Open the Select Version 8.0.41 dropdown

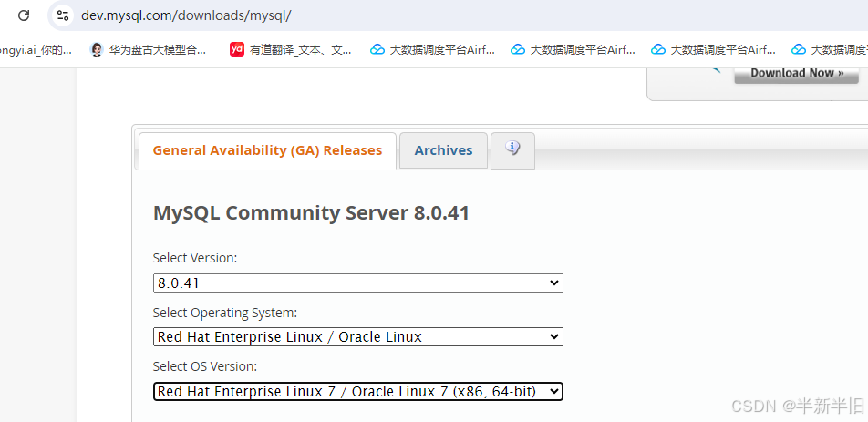pyautogui.click(x=358, y=283)
